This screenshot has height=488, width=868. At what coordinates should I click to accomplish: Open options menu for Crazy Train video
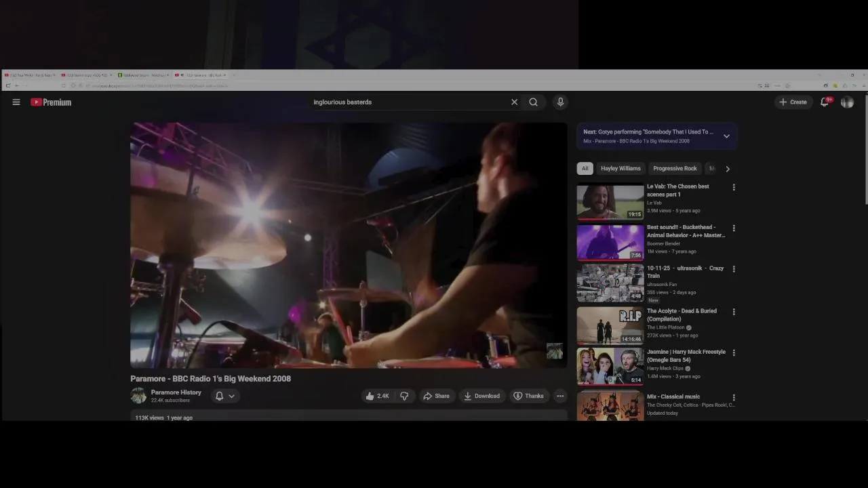pyautogui.click(x=733, y=269)
